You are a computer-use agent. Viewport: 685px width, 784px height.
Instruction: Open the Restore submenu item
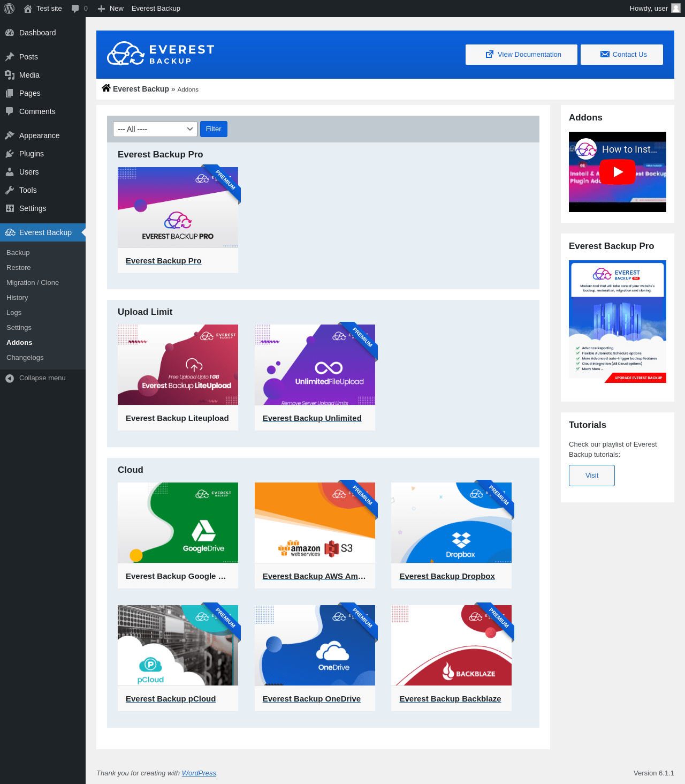click(x=19, y=268)
